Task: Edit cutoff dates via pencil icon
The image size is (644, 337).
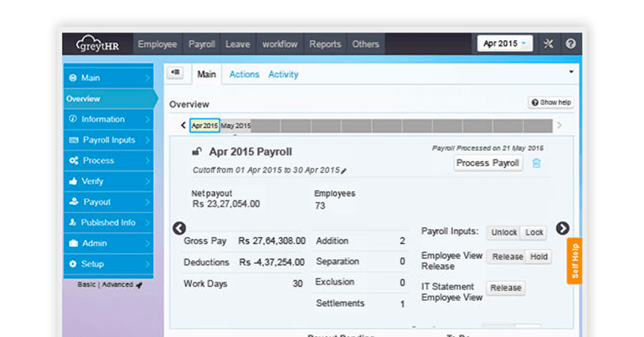Action: click(x=344, y=171)
